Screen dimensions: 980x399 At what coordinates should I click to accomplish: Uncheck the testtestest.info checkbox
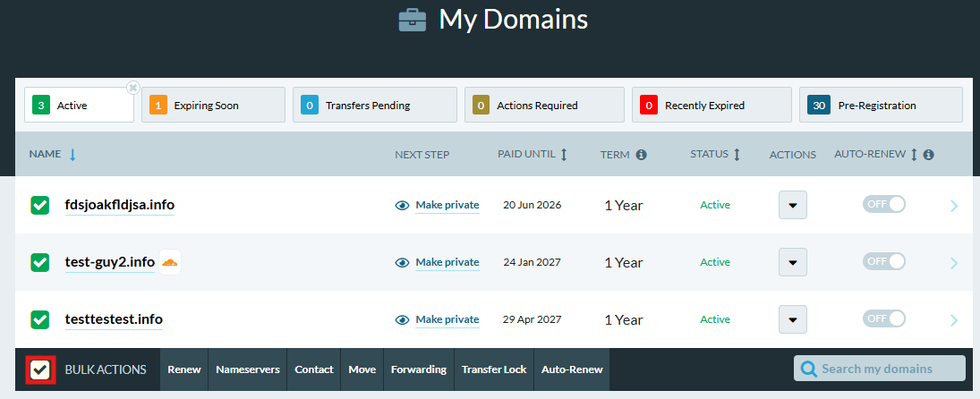(40, 319)
